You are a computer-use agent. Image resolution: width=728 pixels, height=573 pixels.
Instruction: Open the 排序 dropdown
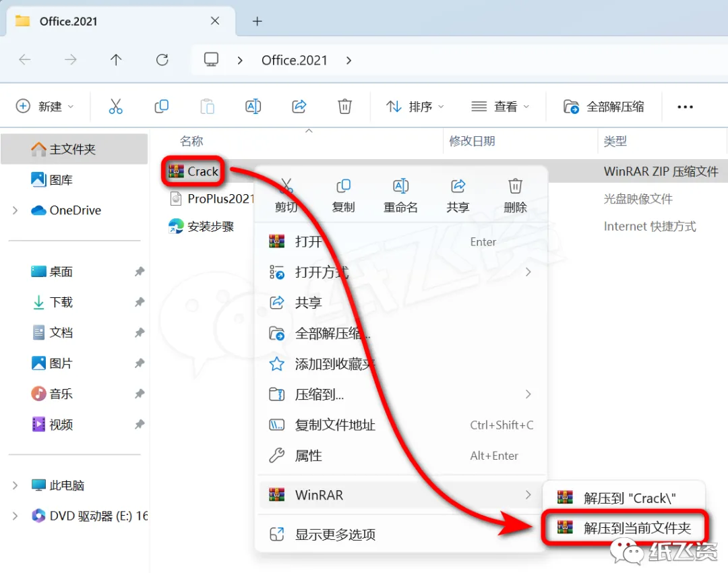tap(415, 107)
